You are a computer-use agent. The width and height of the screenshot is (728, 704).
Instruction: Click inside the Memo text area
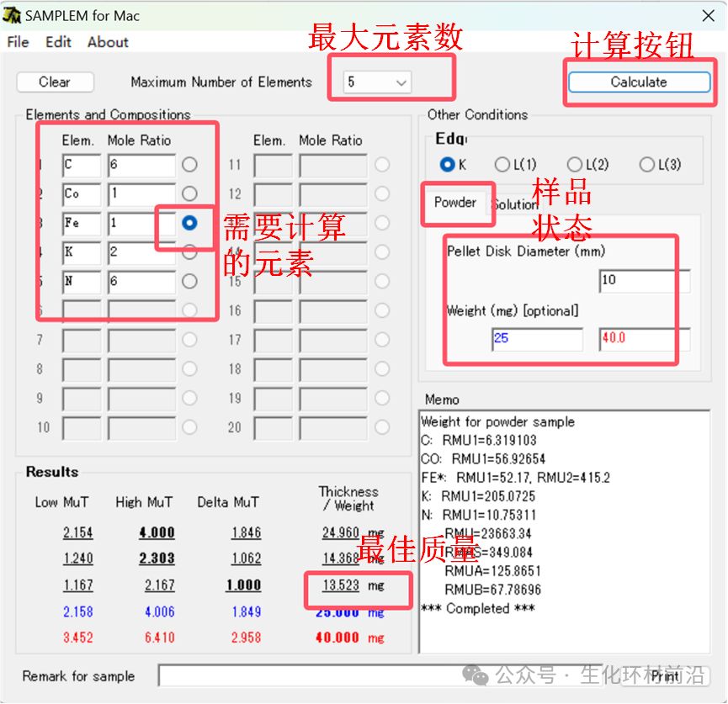[x=565, y=532]
